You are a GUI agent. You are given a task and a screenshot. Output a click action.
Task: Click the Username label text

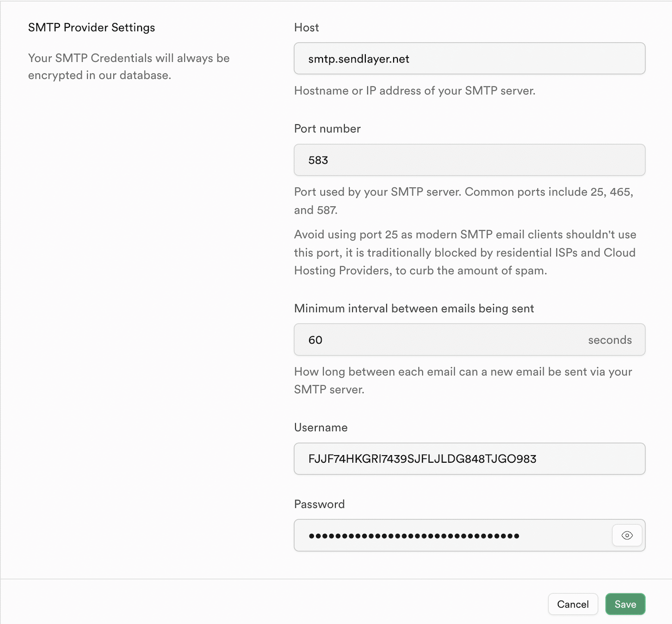(320, 427)
